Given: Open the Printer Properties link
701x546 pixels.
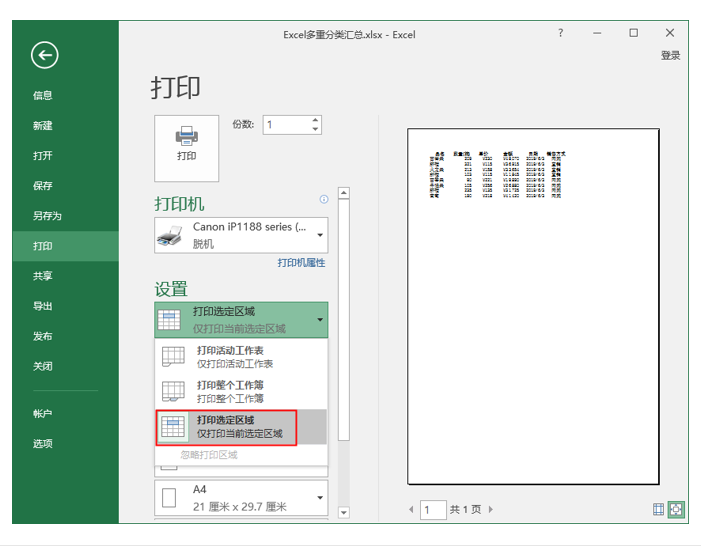Looking at the screenshot, I should coord(301,262).
